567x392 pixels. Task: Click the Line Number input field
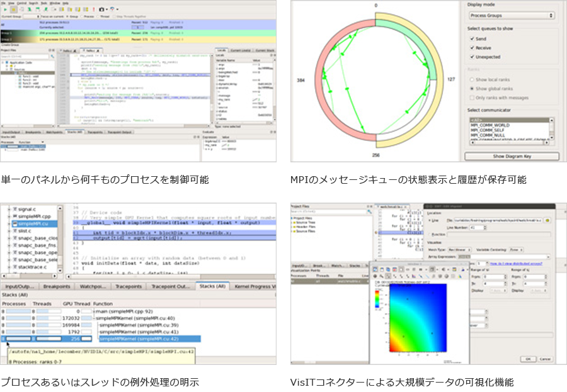click(x=477, y=228)
